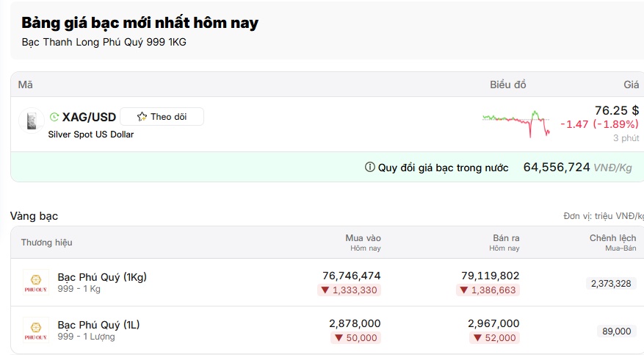Image resolution: width=644 pixels, height=355 pixels.
Task: Click the converted price 64,556,724
Action: [557, 168]
